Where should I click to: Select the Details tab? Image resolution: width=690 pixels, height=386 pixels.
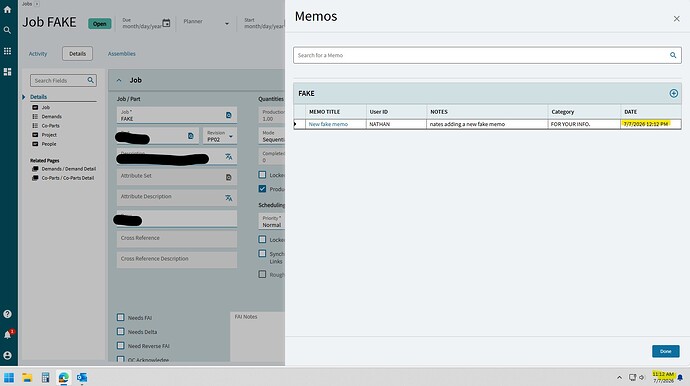(x=77, y=54)
